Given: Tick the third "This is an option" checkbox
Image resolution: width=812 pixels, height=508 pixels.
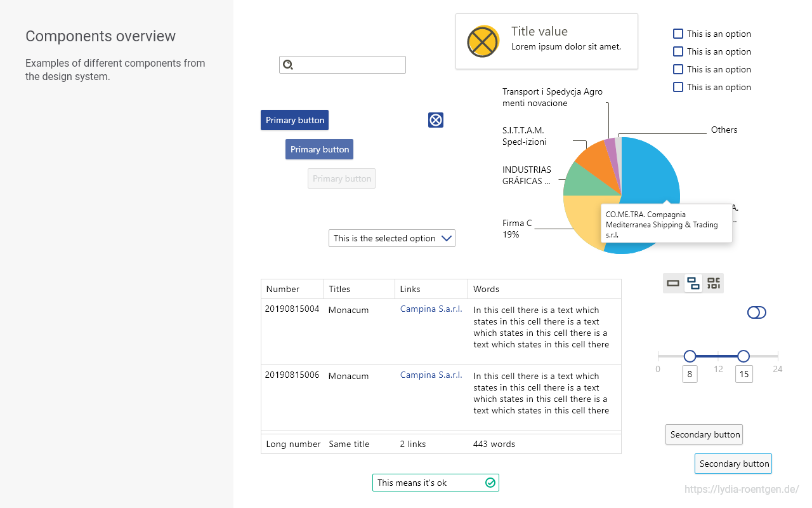Looking at the screenshot, I should [678, 69].
